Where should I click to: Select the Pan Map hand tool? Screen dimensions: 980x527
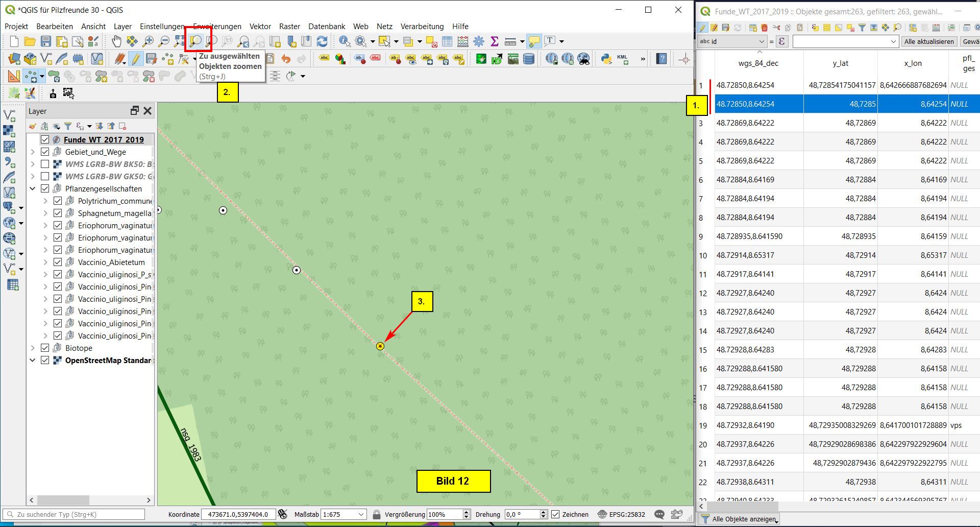pos(116,41)
